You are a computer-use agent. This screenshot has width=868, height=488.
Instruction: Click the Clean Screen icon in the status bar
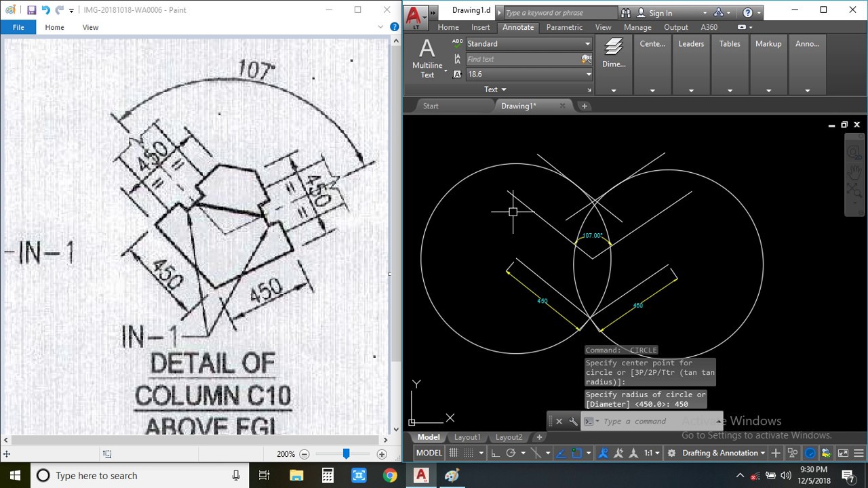click(843, 453)
